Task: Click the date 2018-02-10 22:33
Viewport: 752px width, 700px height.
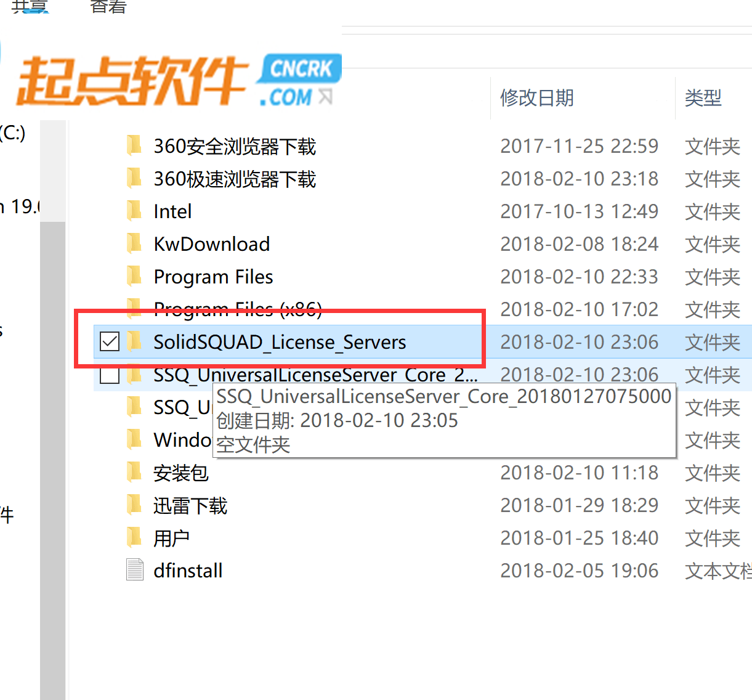Action: click(x=579, y=277)
